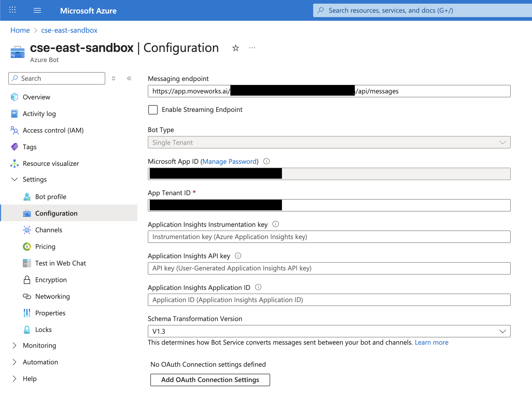532x408 pixels.
Task: Click cse-east-sandbox breadcrumb link
Action: [69, 30]
